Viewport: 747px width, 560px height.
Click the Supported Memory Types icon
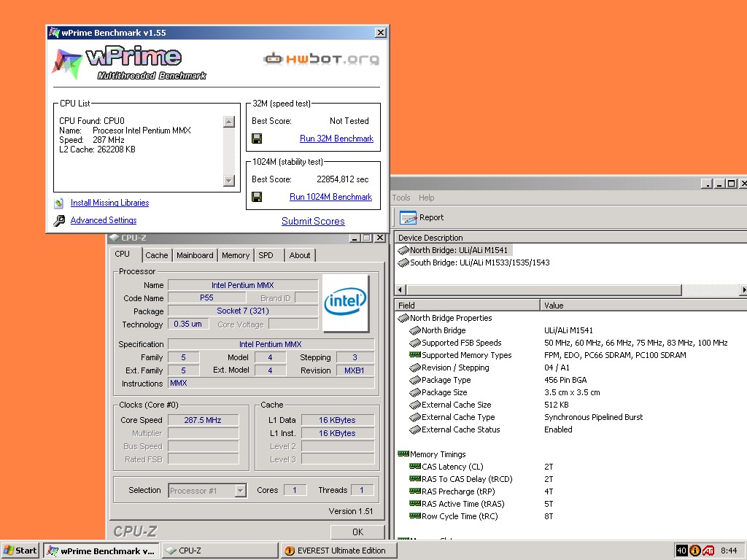point(415,355)
